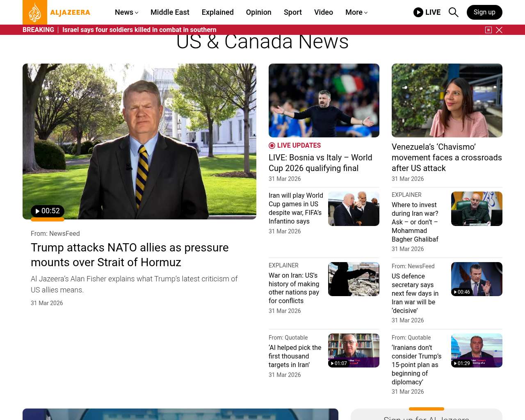The width and height of the screenshot is (525, 420).
Task: Open the Sport menu item
Action: (x=292, y=12)
